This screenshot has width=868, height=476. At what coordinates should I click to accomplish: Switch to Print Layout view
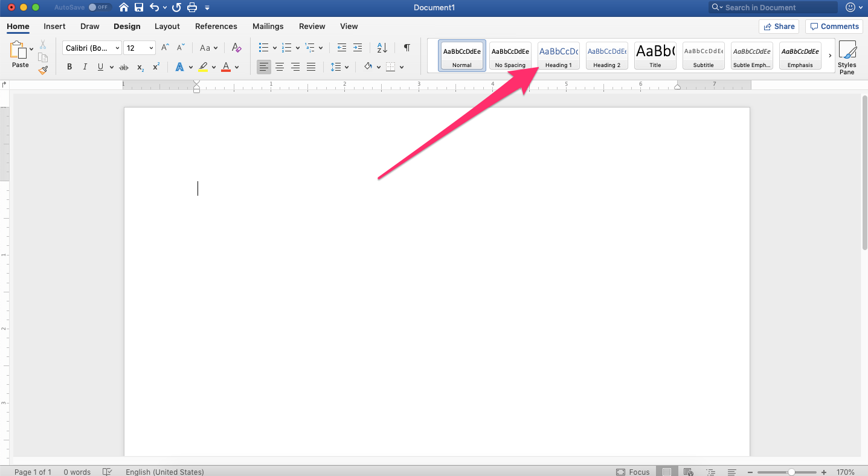667,472
